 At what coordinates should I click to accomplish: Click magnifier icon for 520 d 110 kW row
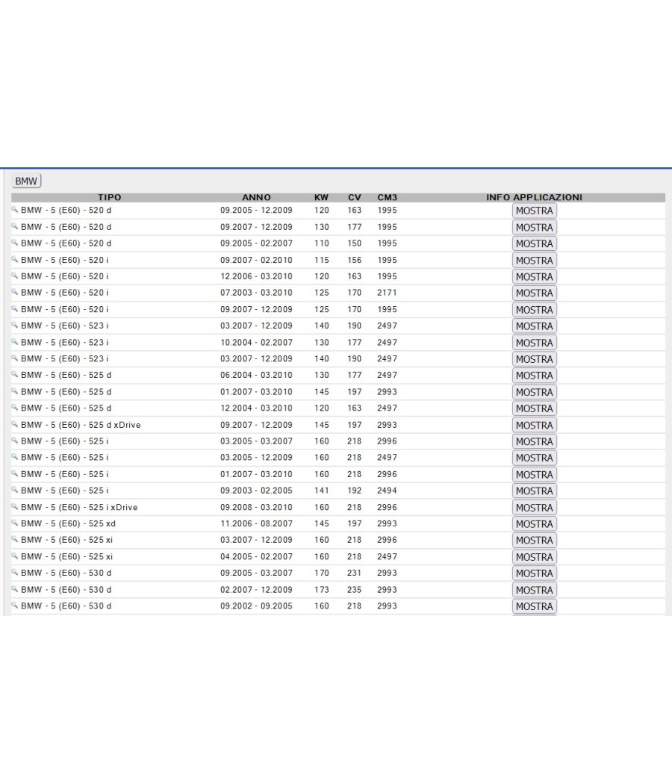15,243
